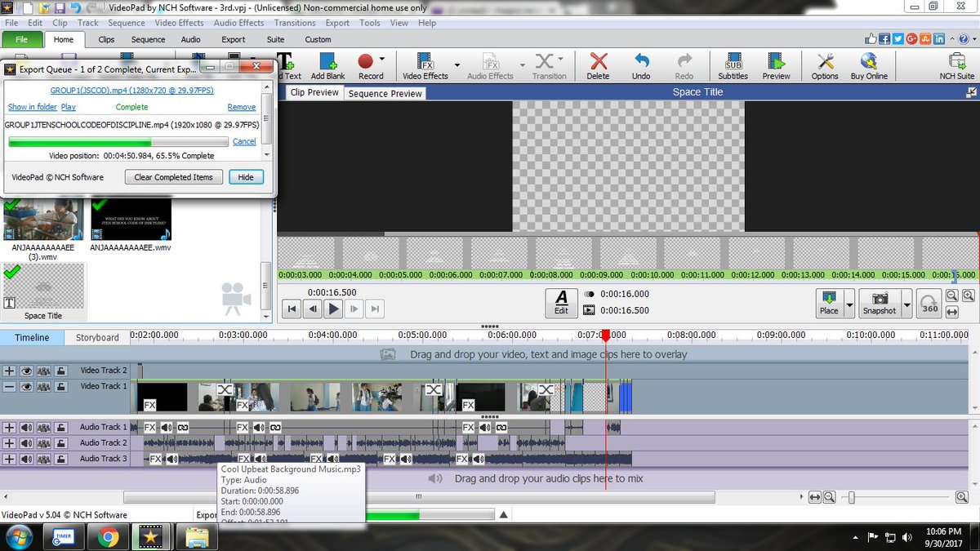
Task: Click Clear Completed Items in Export Queue
Action: coord(173,177)
